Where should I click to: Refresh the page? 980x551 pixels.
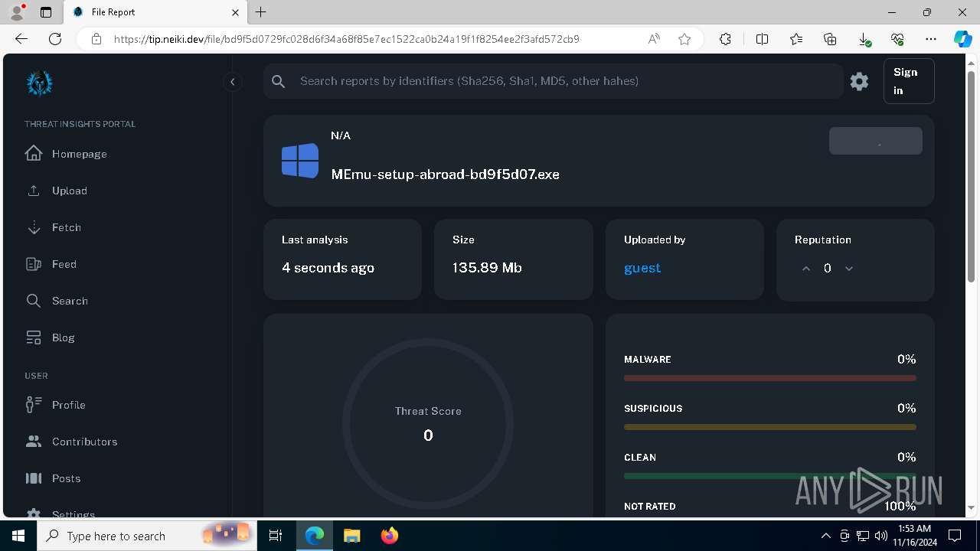(55, 39)
